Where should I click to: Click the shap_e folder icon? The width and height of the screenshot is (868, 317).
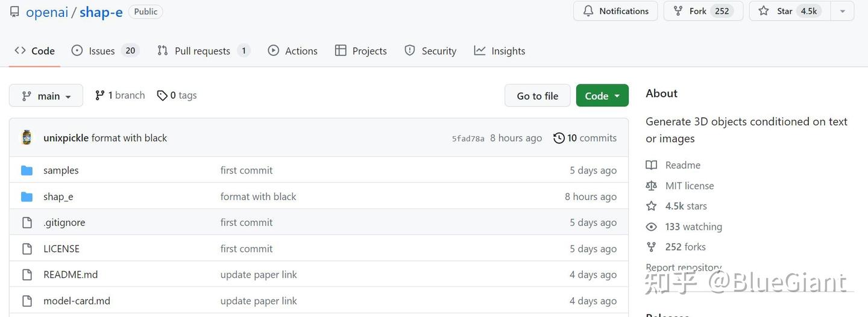click(27, 196)
